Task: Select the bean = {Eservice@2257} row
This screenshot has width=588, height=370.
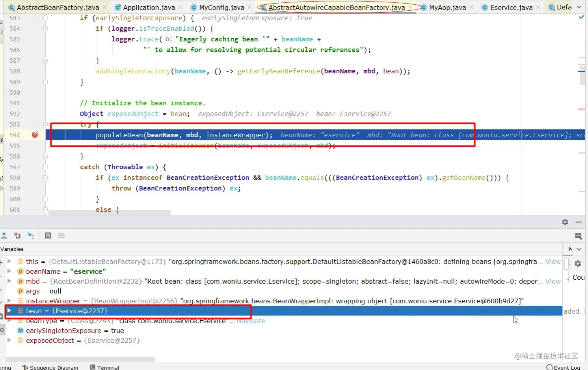Action: (284, 311)
